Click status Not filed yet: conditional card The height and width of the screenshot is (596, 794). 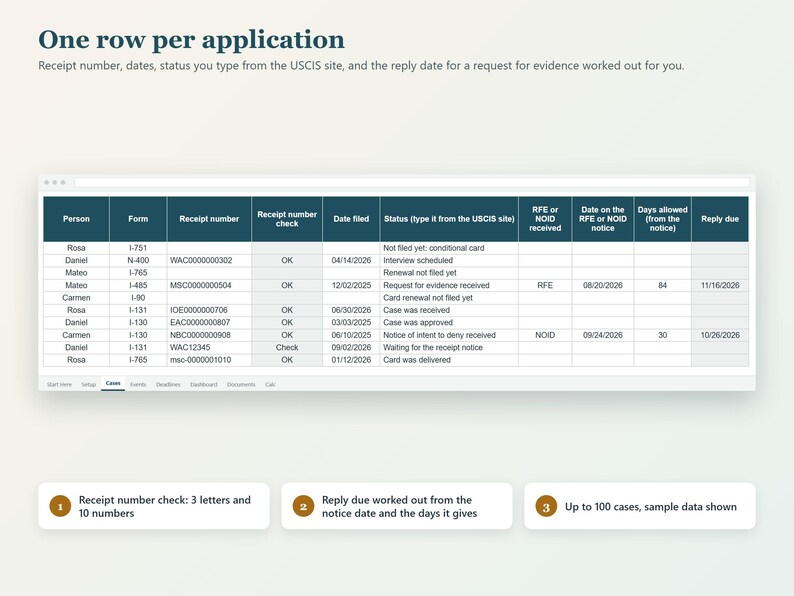click(x=449, y=248)
